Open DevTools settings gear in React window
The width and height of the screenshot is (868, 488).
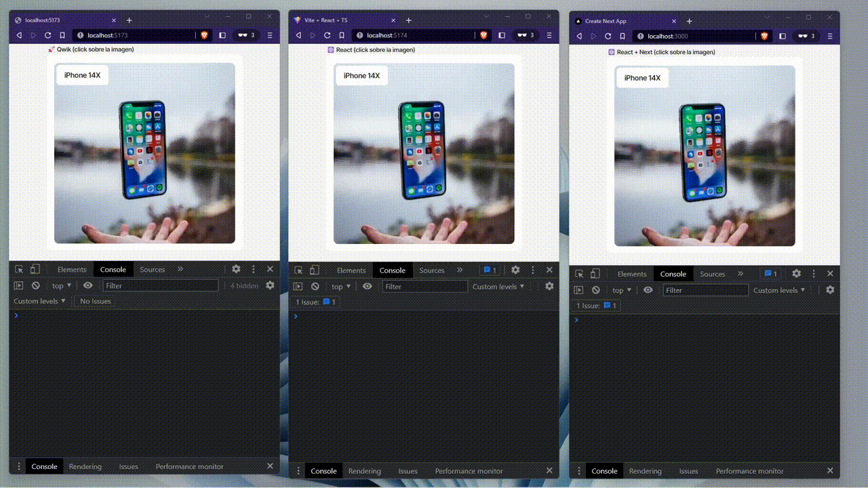(515, 270)
